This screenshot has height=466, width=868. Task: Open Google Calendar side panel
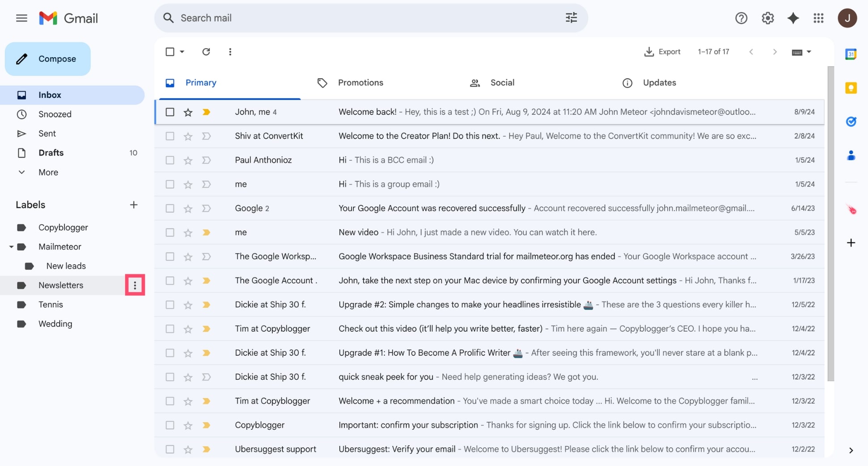point(851,54)
